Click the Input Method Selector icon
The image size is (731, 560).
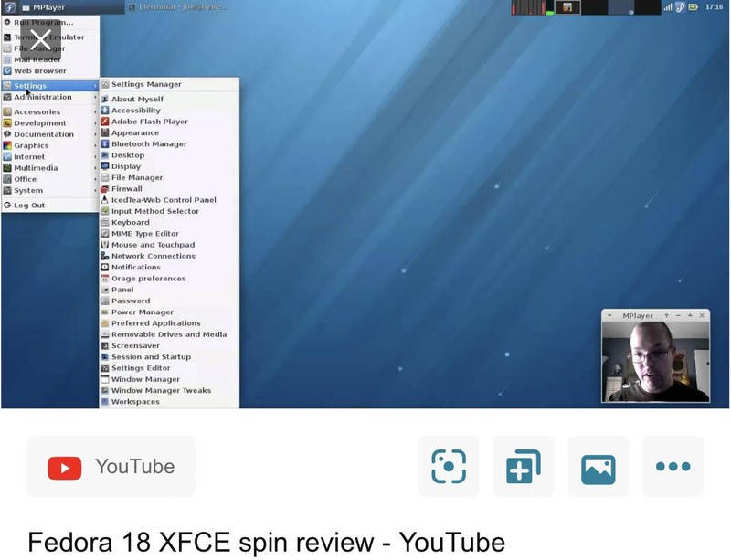[105, 211]
